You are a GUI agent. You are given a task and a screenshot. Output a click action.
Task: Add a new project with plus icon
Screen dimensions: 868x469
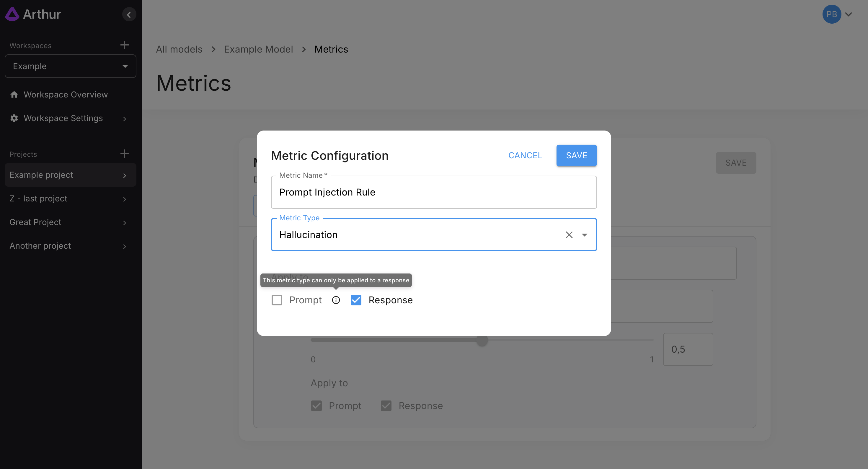pos(124,154)
